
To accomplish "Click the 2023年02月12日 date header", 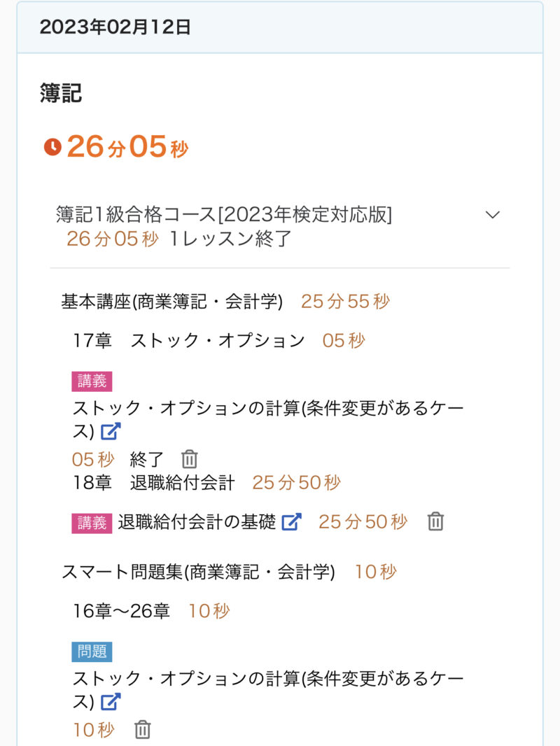I will coord(115,27).
